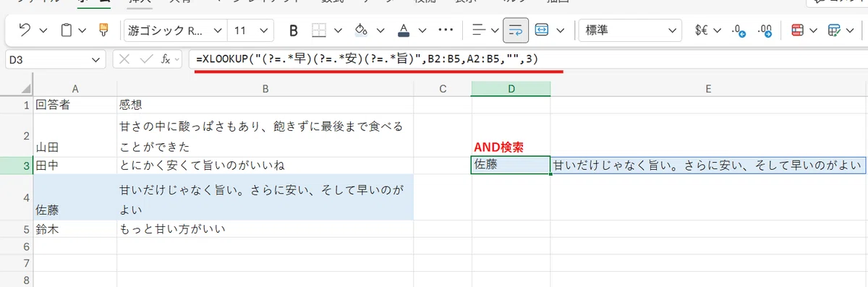This screenshot has width=868, height=287.
Task: Select row 2 header
Action: (17, 135)
